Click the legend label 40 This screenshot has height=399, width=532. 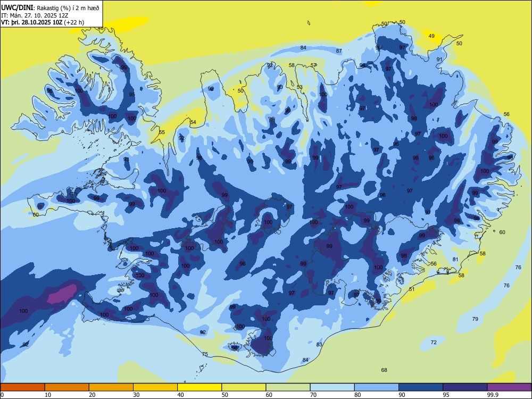pos(181,395)
